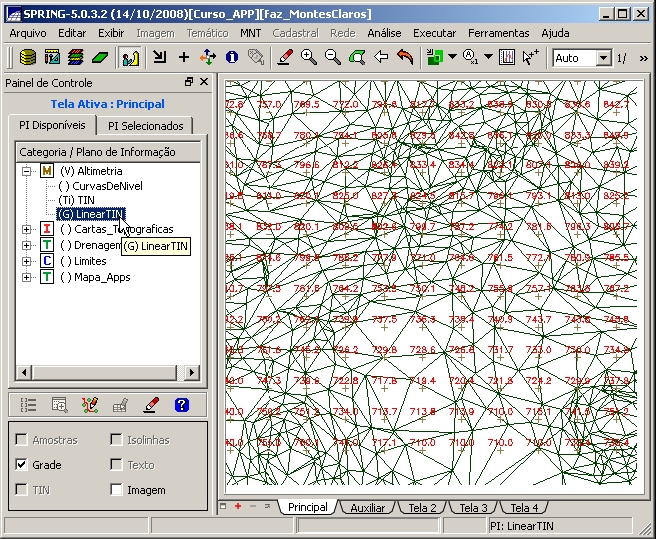Uncheck the Grade checkbox
Image resolution: width=656 pixels, height=539 pixels.
pyautogui.click(x=22, y=465)
